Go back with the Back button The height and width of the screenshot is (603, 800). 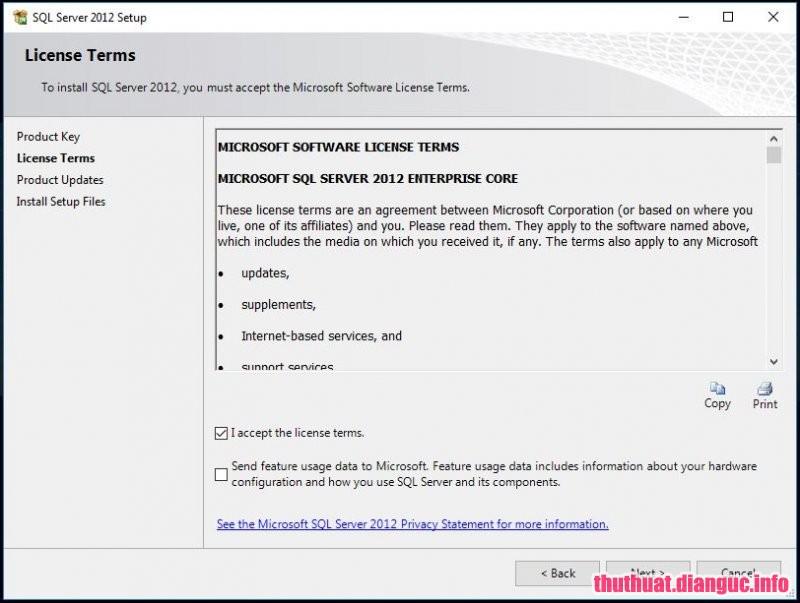[557, 573]
